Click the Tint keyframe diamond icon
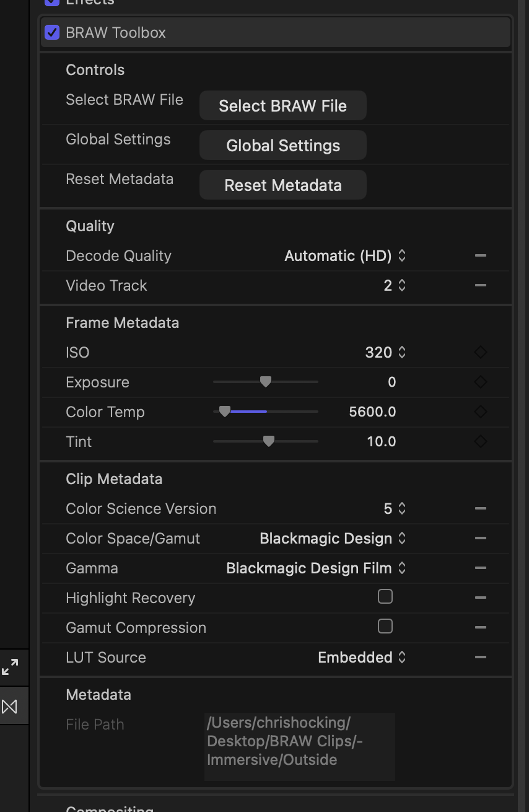This screenshot has width=529, height=812. point(480,441)
